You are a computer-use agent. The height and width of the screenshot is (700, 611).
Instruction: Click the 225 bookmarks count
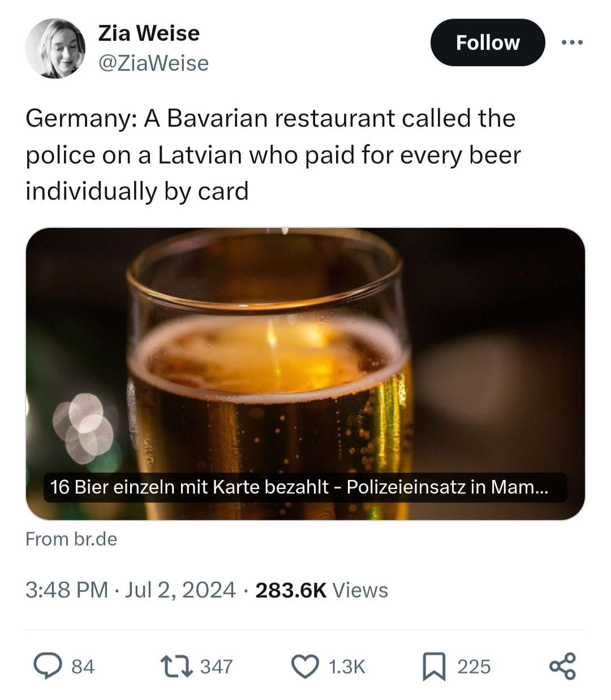[x=474, y=667]
